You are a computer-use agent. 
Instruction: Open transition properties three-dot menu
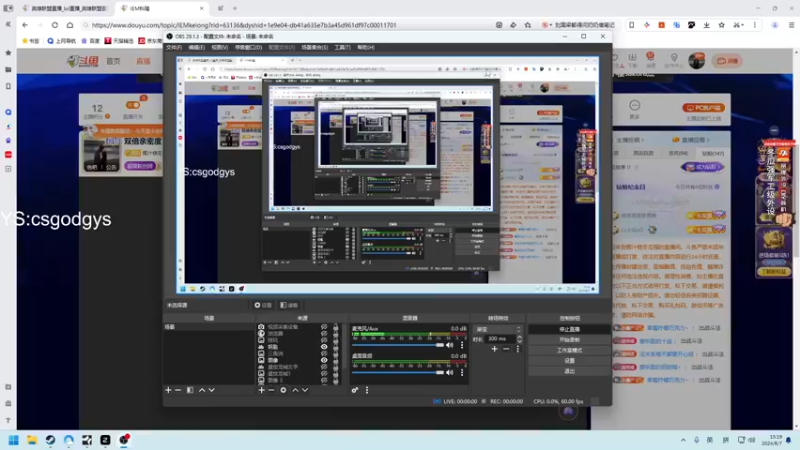click(x=518, y=349)
